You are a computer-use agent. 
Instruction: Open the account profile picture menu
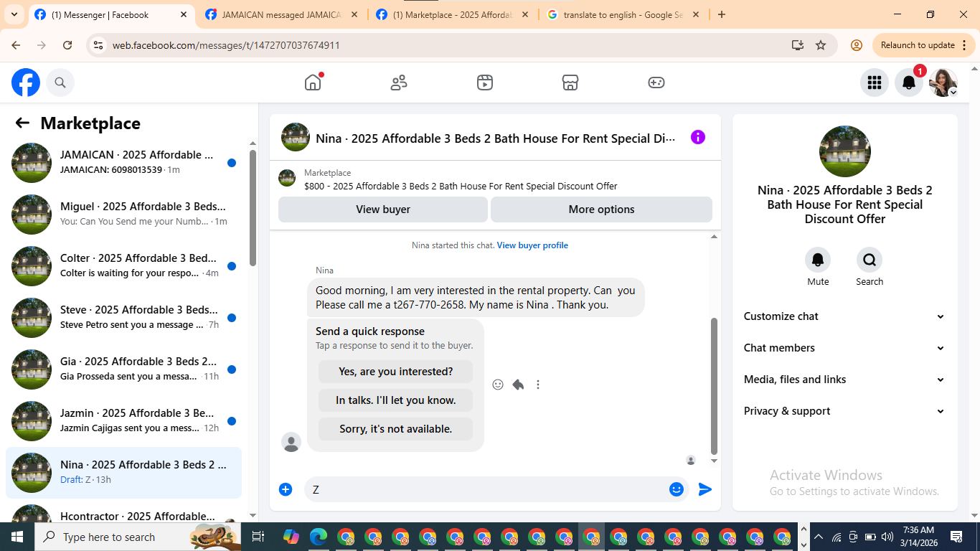tap(943, 83)
